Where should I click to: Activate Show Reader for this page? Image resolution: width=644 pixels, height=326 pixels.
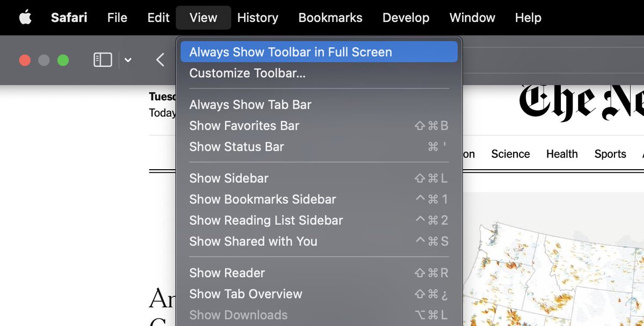pyautogui.click(x=227, y=273)
